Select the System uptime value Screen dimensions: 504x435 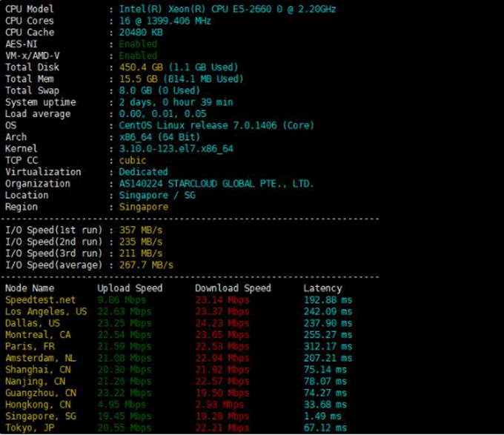click(x=176, y=102)
